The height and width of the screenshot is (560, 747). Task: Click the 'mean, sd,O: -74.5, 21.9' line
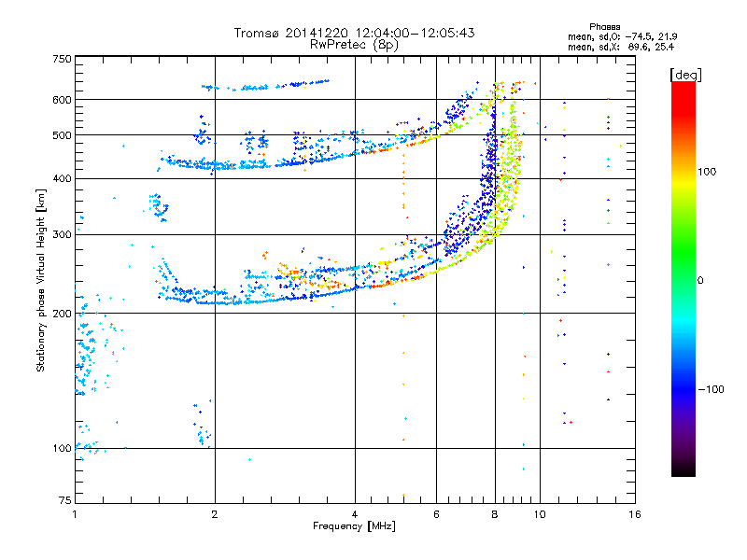tap(622, 36)
